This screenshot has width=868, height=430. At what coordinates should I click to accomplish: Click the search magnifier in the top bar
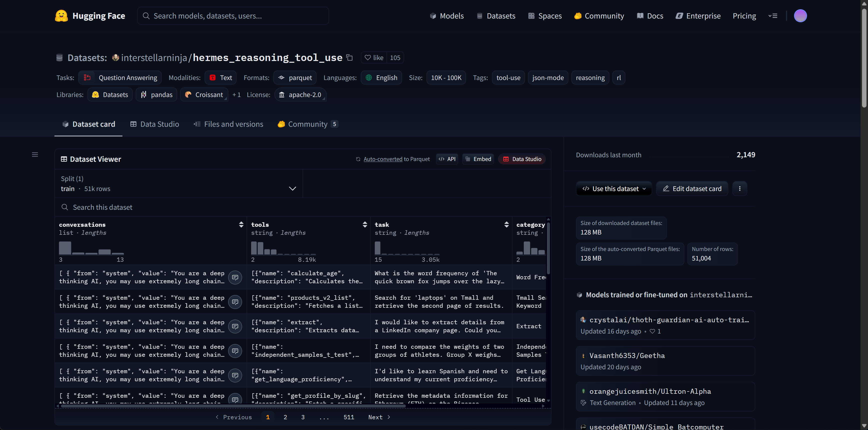[x=146, y=16]
